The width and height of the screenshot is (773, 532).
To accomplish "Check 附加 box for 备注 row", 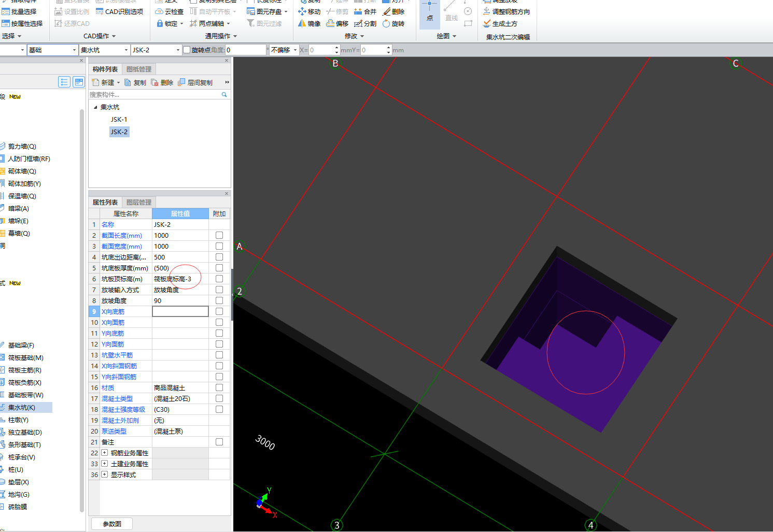I will point(219,442).
